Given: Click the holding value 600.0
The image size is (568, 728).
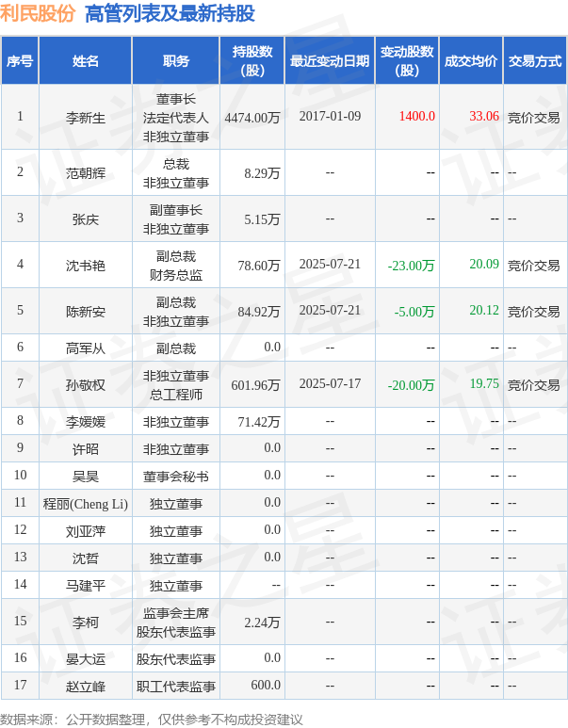Looking at the screenshot, I should coord(266,686).
